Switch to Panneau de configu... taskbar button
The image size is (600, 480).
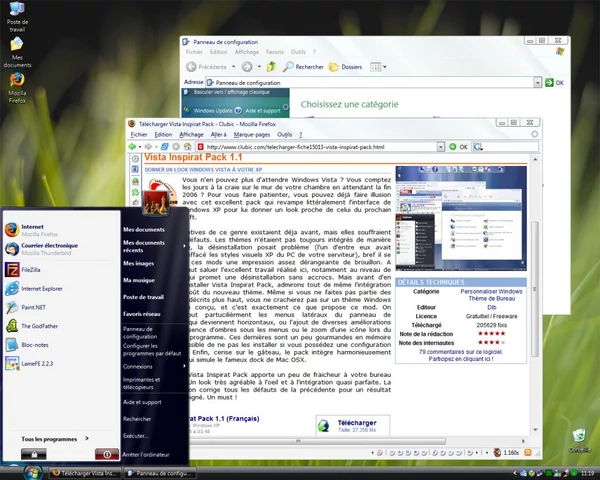(160, 473)
